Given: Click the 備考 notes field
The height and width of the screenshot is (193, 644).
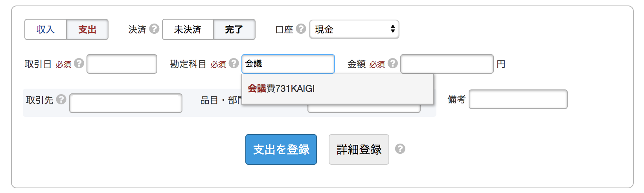Looking at the screenshot, I should (518, 99).
